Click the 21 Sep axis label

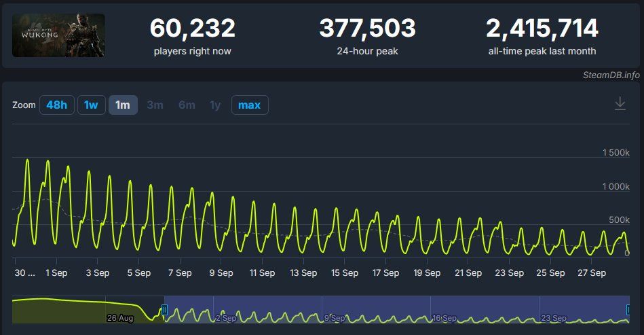[x=468, y=273]
